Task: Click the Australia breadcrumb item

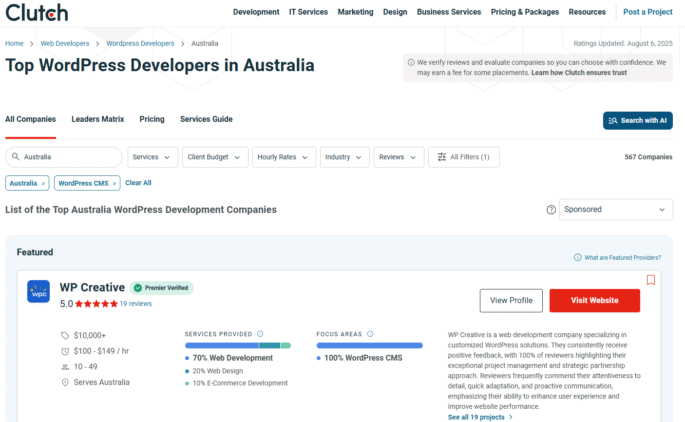Action: [x=204, y=43]
